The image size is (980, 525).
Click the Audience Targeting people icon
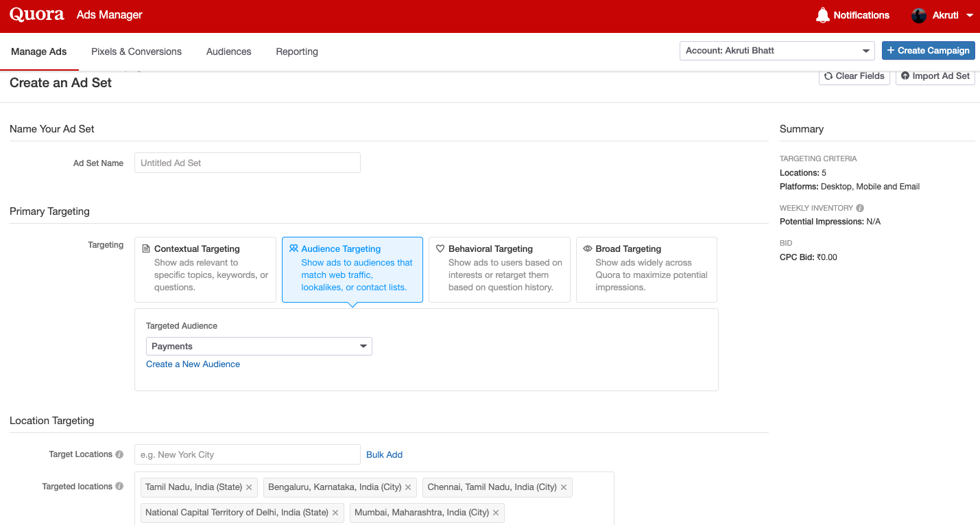(294, 248)
